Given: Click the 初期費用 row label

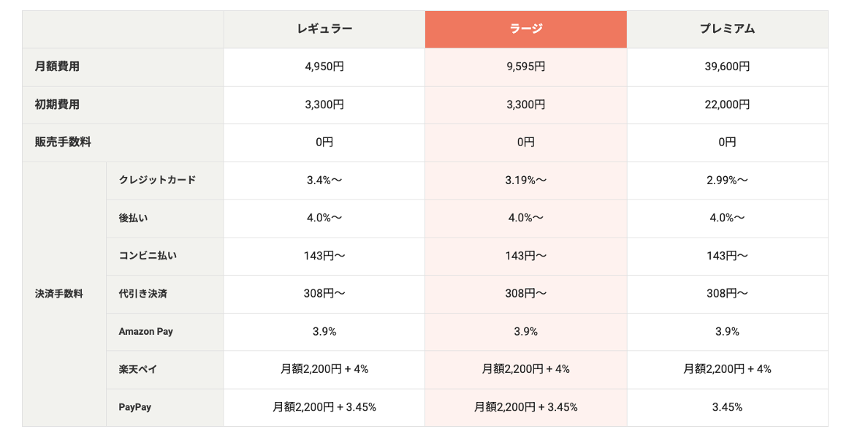Looking at the screenshot, I should pos(57,105).
